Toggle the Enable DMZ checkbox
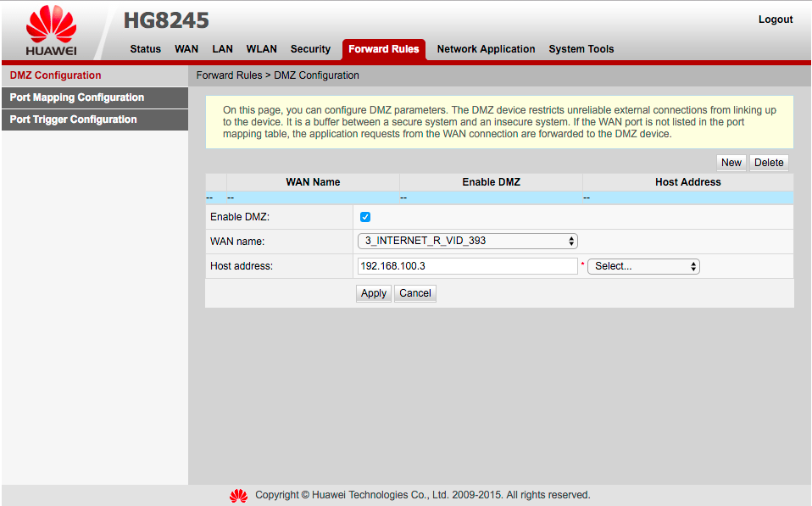 coord(365,217)
